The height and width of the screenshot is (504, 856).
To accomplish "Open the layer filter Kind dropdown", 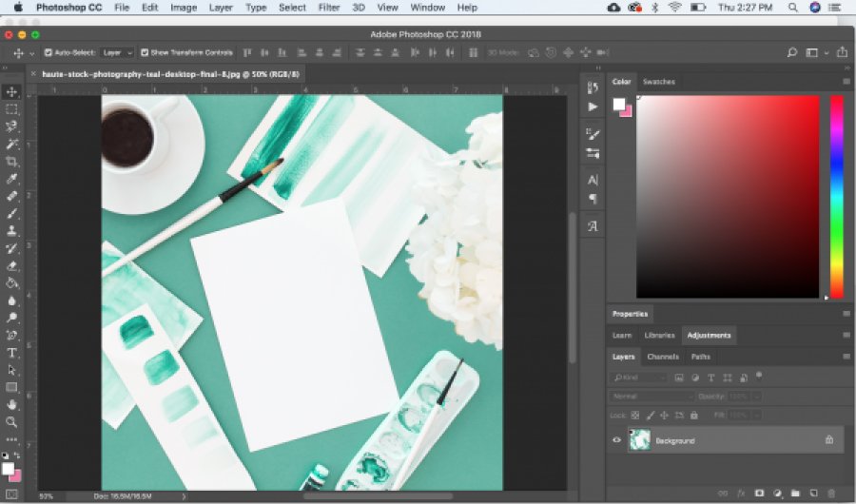I will 638,378.
